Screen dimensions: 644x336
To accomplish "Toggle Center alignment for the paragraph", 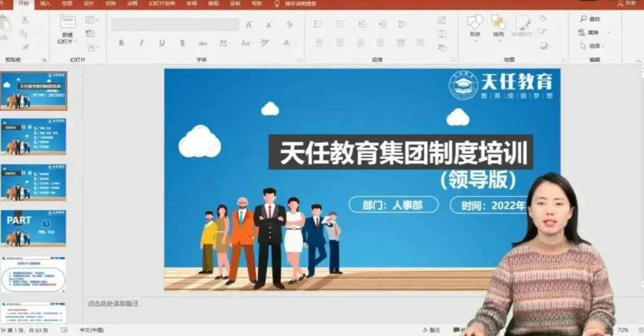I will point(339,43).
